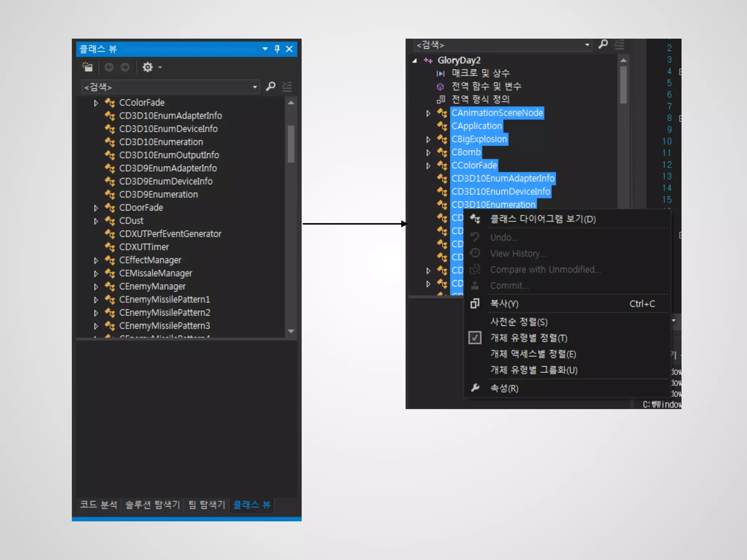This screenshot has height=560, width=747.
Task: Click the GloryDay2 project icon
Action: pyautogui.click(x=428, y=61)
